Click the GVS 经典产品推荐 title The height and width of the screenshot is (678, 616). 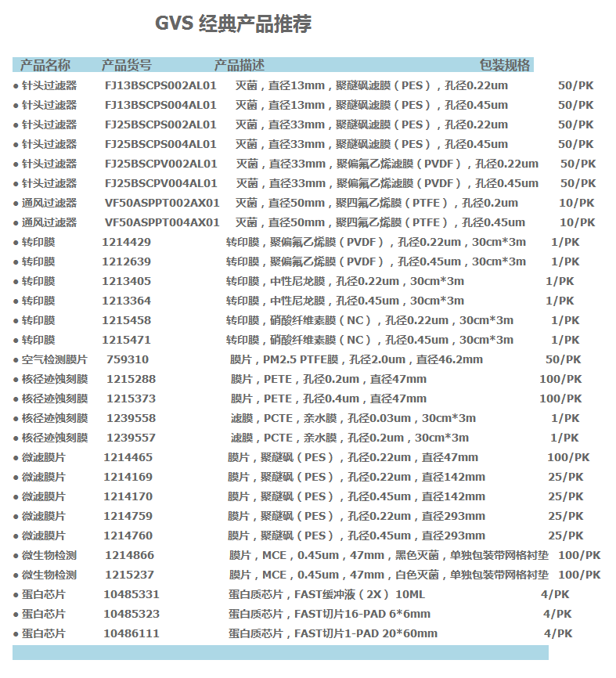tap(233, 24)
